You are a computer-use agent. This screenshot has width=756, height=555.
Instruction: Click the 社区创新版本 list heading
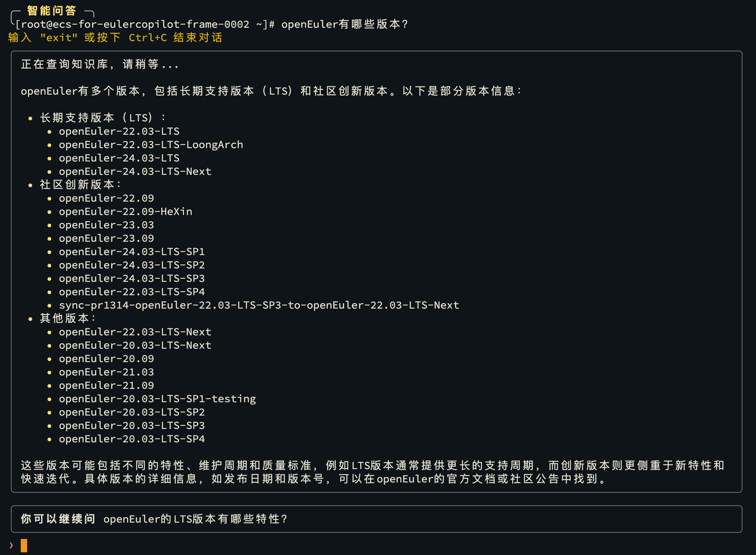(x=81, y=185)
